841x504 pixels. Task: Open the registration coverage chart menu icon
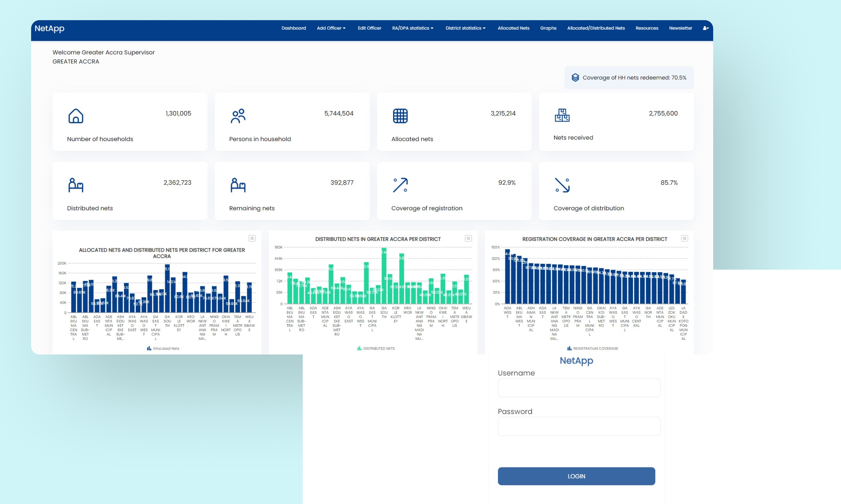click(684, 238)
